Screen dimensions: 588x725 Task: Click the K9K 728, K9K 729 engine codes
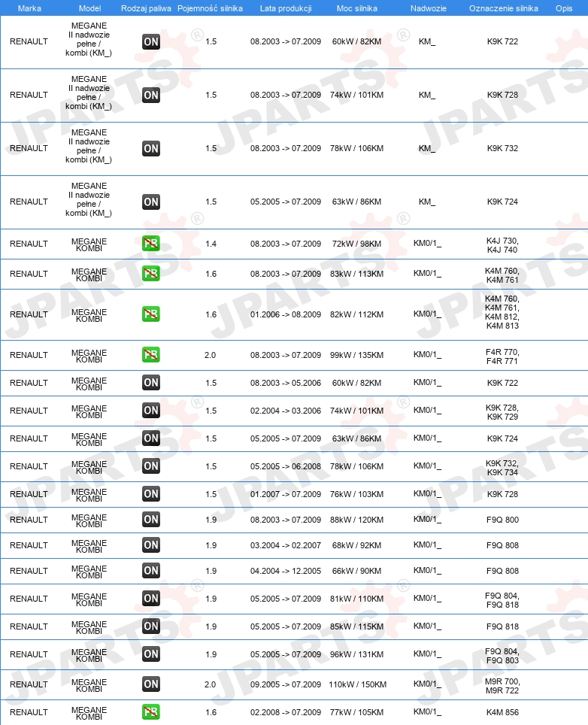coord(502,412)
